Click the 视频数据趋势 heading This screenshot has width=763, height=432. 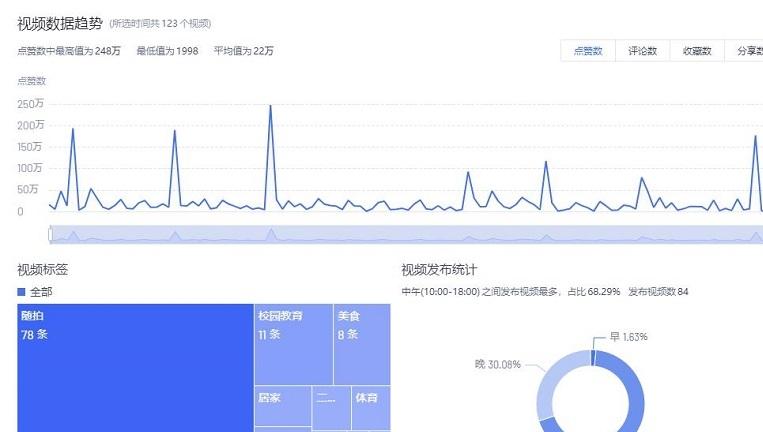[x=60, y=23]
